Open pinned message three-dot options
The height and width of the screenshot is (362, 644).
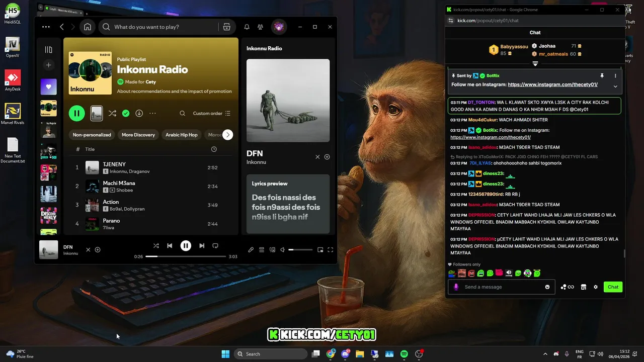point(615,76)
